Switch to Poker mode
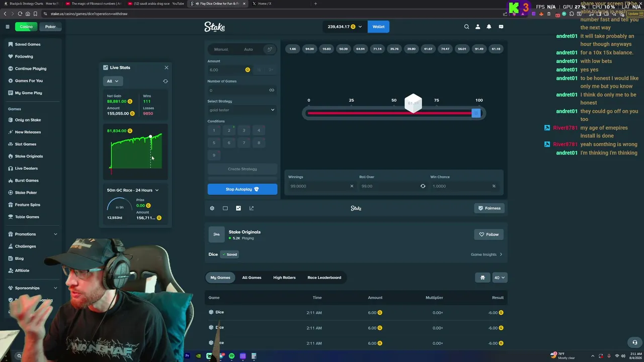 [50, 27]
